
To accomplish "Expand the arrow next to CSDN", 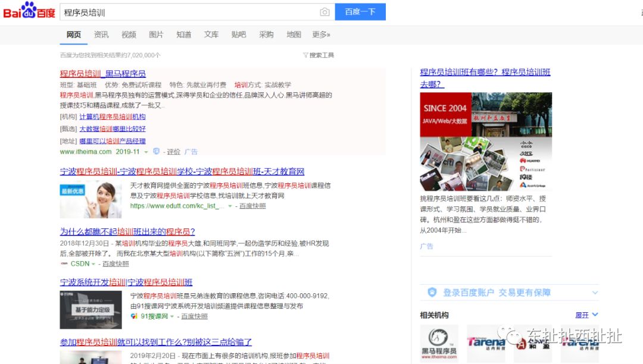I will (x=93, y=264).
